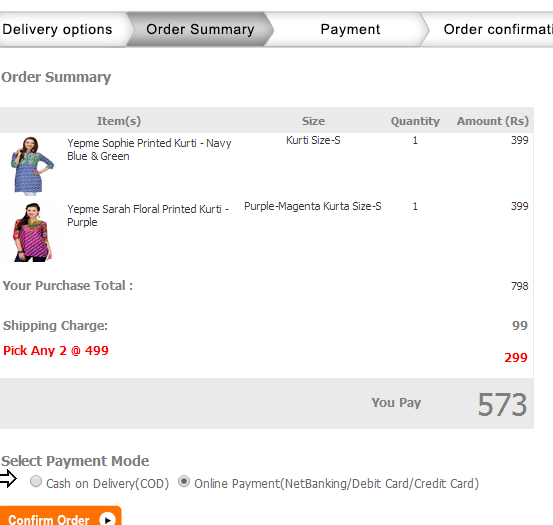Click the Confirm Order button
This screenshot has height=525, width=553.
click(61, 517)
